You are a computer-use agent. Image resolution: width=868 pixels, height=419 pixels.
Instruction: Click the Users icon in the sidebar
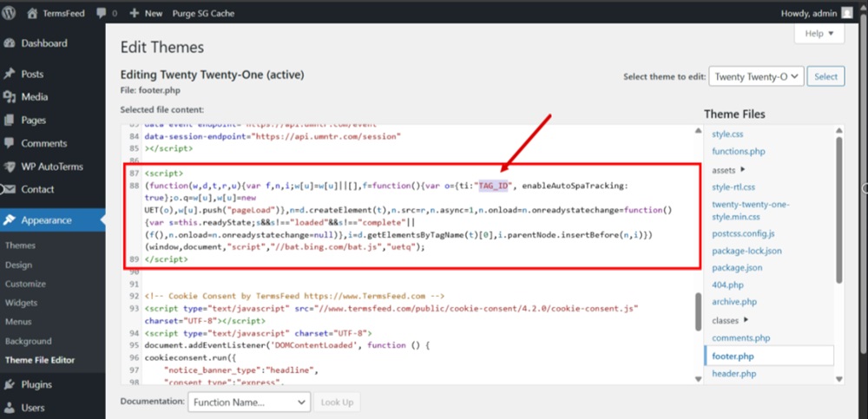(9, 408)
